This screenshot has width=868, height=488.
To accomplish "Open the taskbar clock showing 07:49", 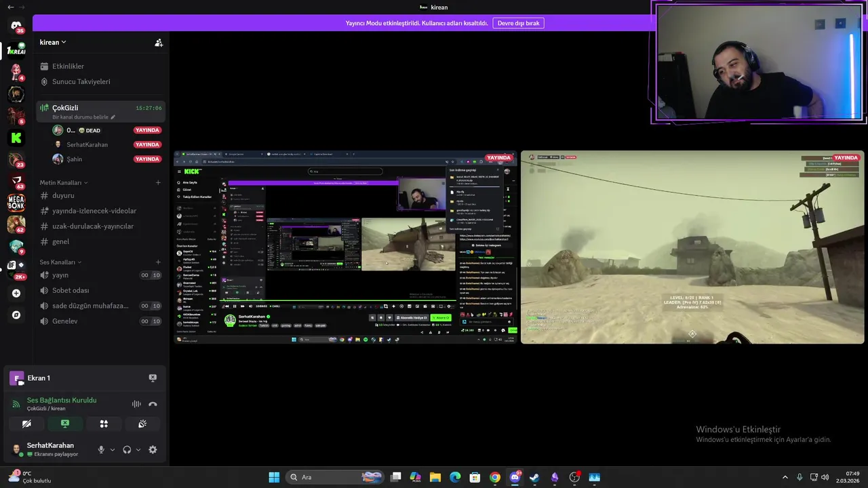I will [x=848, y=477].
